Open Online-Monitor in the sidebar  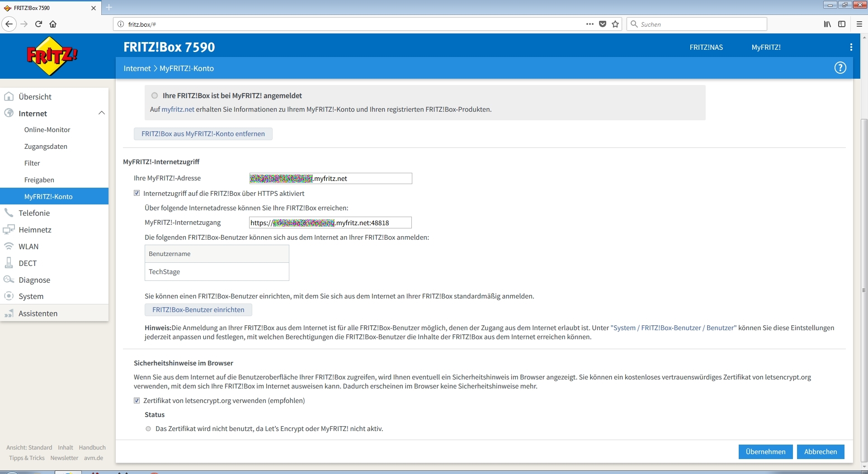point(47,130)
